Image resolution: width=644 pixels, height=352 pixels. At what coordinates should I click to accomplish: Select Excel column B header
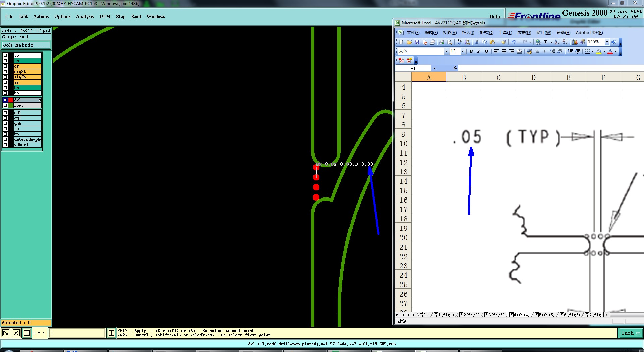click(464, 78)
